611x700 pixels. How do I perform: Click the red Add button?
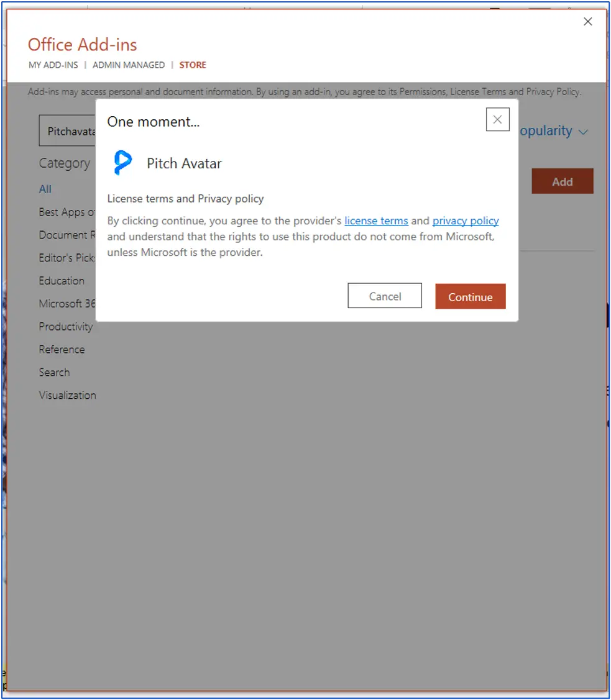point(562,181)
